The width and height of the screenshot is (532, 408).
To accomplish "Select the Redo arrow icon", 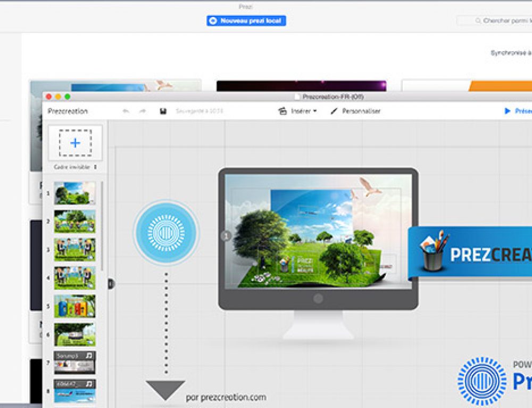I will pos(142,111).
